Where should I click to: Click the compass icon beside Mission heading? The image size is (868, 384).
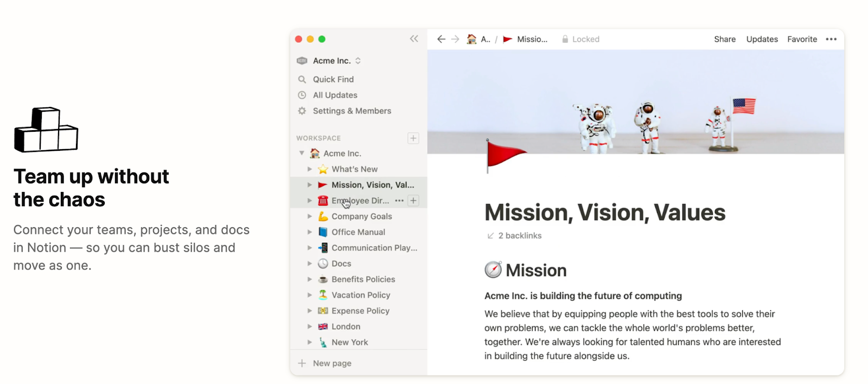[493, 270]
